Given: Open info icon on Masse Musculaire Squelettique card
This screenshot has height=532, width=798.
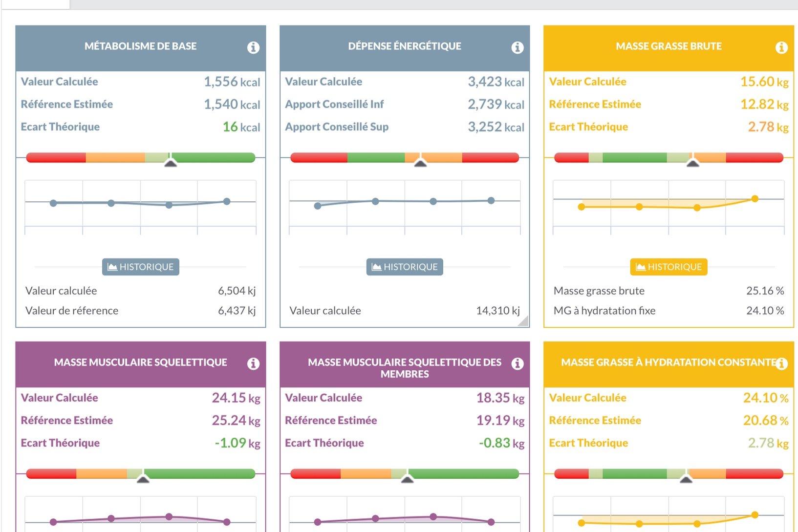Looking at the screenshot, I should (x=253, y=363).
